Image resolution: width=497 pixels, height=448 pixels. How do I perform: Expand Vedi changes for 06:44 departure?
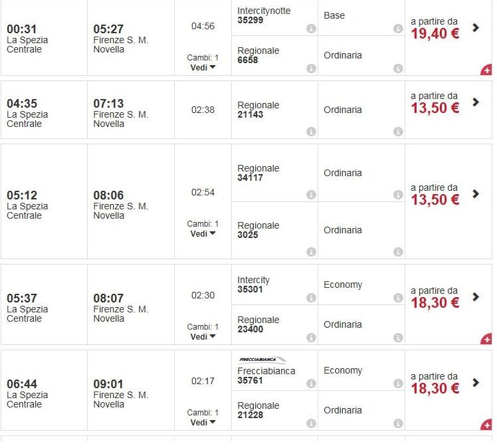[203, 423]
